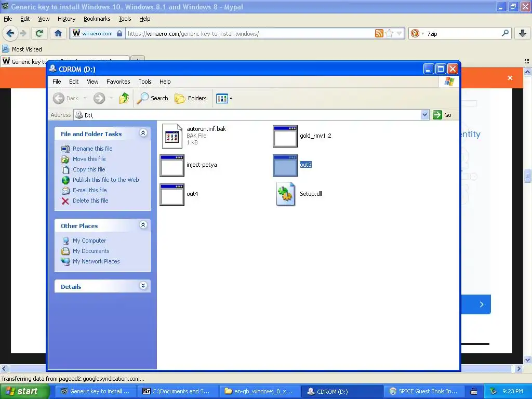Click the 7zip search field
Image resolution: width=532 pixels, height=399 pixels.
coord(463,34)
